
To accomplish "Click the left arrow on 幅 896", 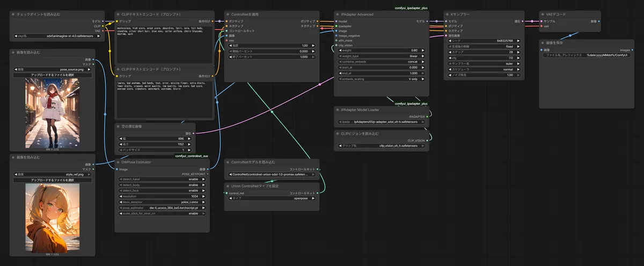I will point(120,139).
